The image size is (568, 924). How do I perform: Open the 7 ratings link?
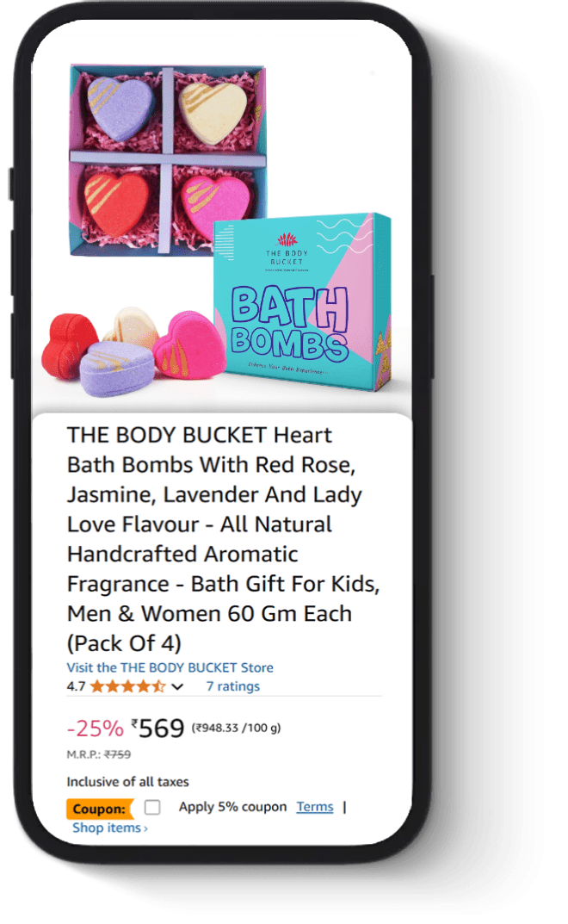(232, 686)
